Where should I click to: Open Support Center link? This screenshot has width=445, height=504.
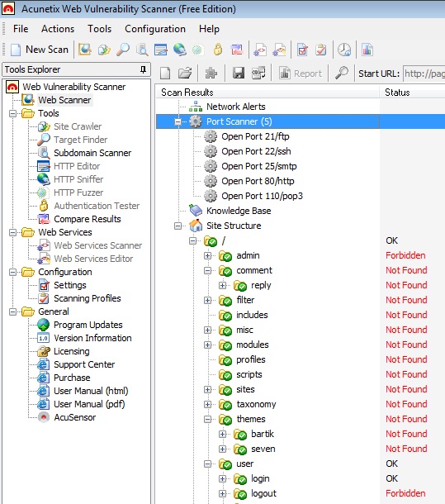[x=84, y=364]
